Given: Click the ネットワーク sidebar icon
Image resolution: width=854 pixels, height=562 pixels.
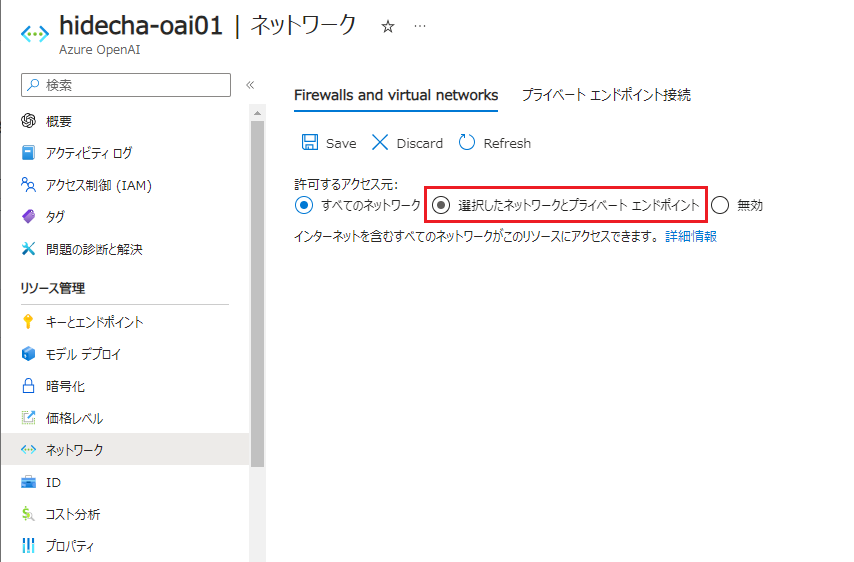Looking at the screenshot, I should pos(28,449).
